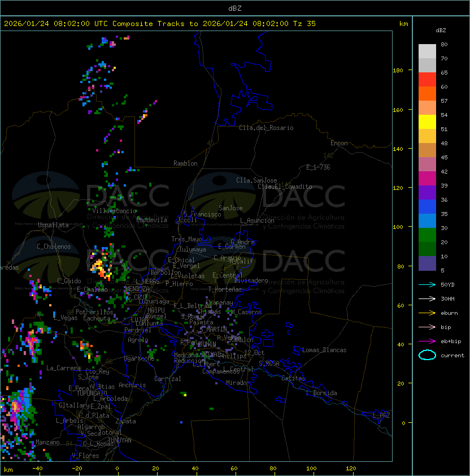Click the 'L_PAZ' map label
Image resolution: width=470 pixels, height=476 pixels.
point(381,416)
